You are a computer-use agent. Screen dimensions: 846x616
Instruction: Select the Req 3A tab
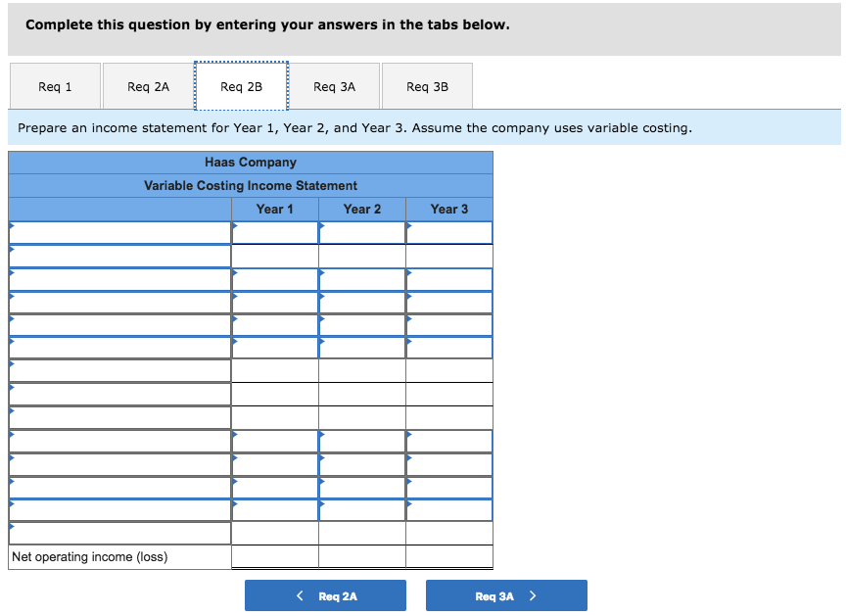coord(336,86)
